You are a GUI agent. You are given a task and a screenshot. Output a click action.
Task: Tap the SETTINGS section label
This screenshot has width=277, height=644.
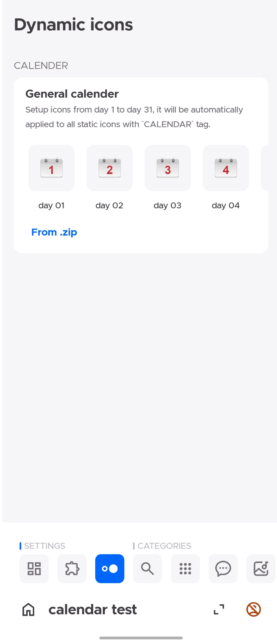(45, 546)
